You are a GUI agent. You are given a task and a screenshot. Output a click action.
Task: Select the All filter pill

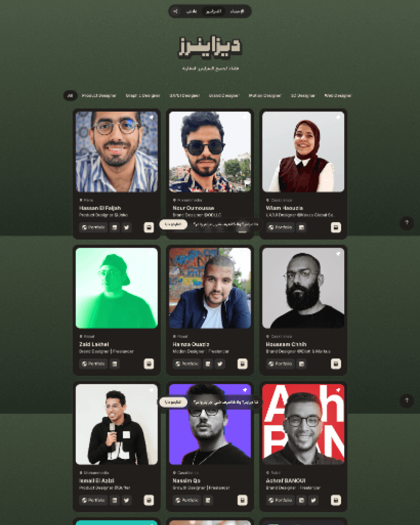click(x=70, y=96)
